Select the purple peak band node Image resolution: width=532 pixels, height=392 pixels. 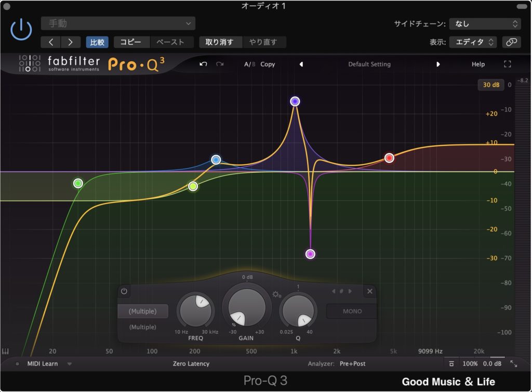coord(295,101)
